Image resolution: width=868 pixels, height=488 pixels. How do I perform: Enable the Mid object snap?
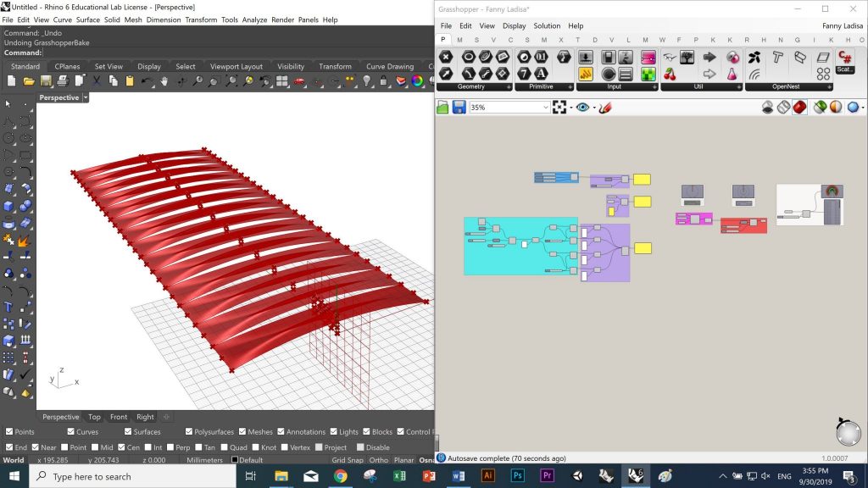click(x=96, y=447)
